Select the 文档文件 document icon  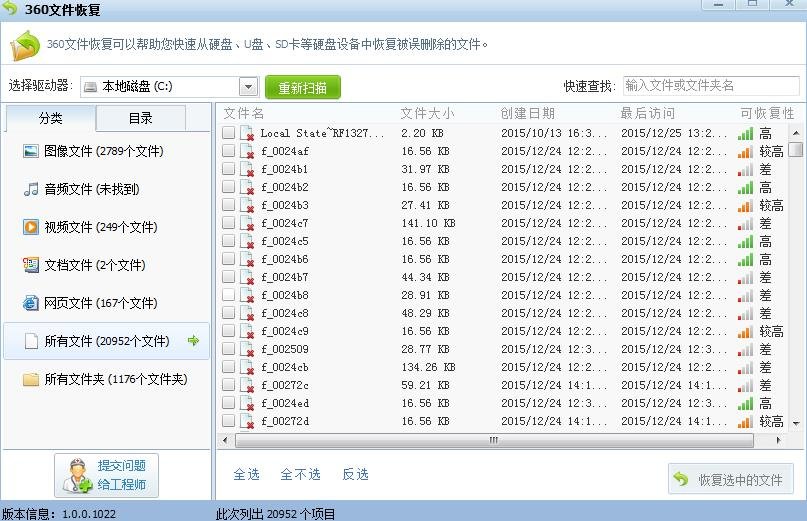click(x=31, y=265)
